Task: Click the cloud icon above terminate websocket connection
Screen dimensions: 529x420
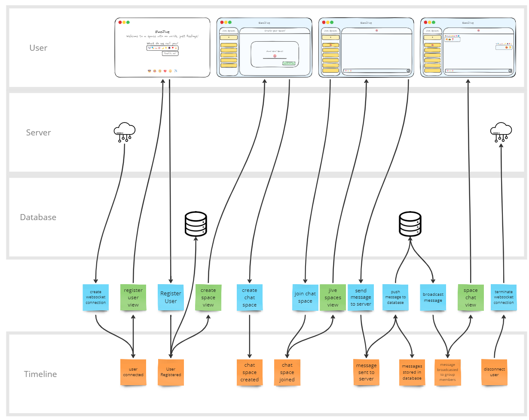Action: pyautogui.click(x=501, y=132)
